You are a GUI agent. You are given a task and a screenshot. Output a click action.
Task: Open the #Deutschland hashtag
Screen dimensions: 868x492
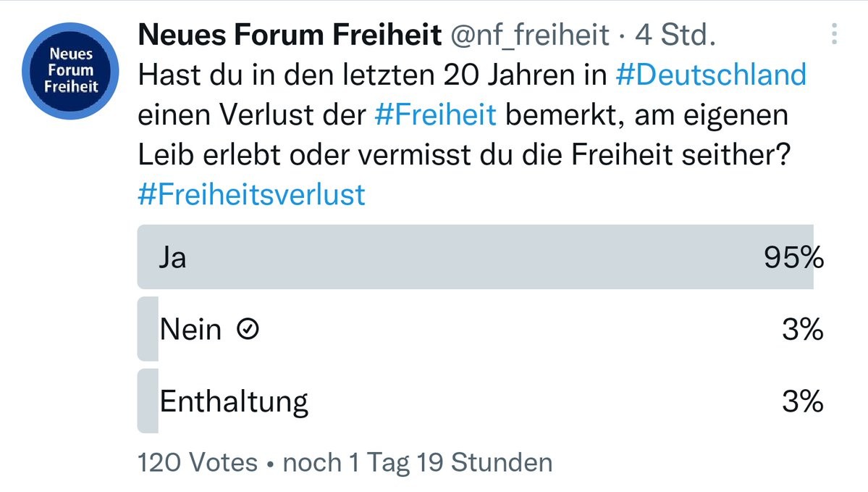tap(710, 75)
